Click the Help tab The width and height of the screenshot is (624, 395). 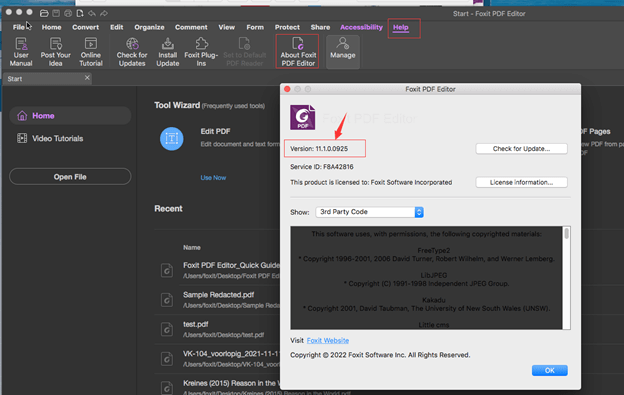click(401, 27)
